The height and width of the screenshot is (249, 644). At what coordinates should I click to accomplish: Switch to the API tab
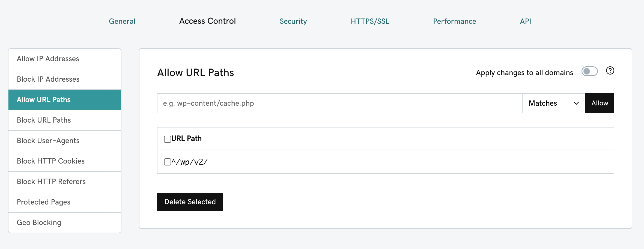(x=525, y=21)
